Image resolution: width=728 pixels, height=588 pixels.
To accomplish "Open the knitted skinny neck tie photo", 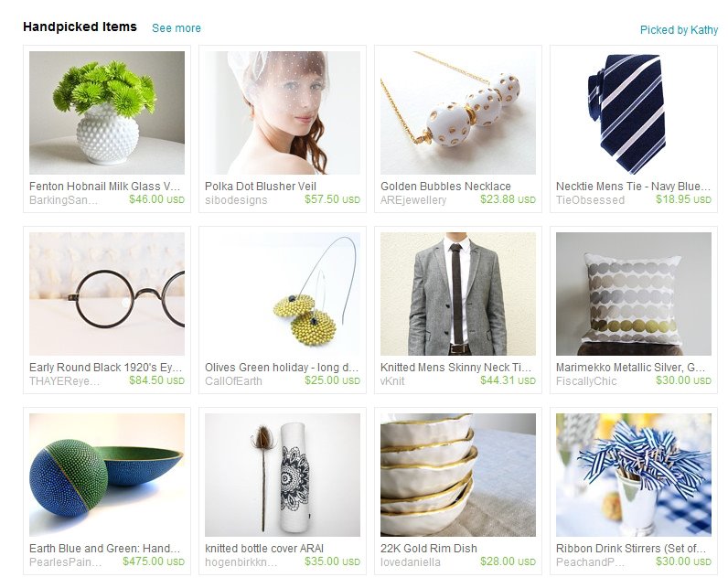I will point(458,294).
